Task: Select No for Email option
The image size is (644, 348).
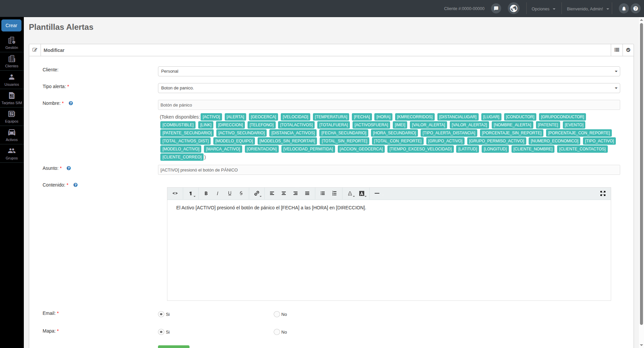Action: click(277, 314)
